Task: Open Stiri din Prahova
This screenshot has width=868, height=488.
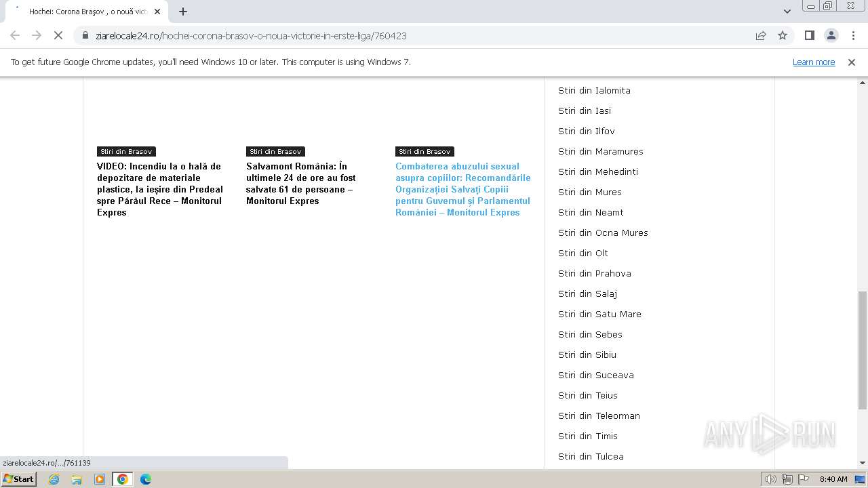Action: coord(595,273)
